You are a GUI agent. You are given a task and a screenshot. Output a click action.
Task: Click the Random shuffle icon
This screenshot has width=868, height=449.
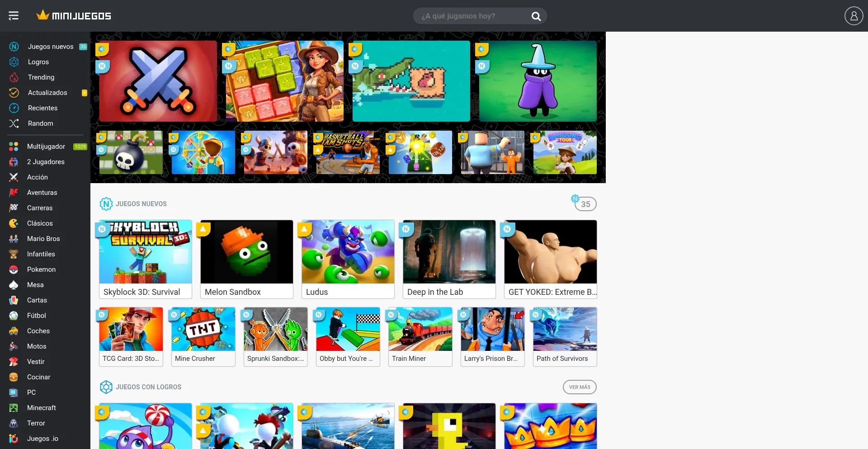[x=14, y=123]
